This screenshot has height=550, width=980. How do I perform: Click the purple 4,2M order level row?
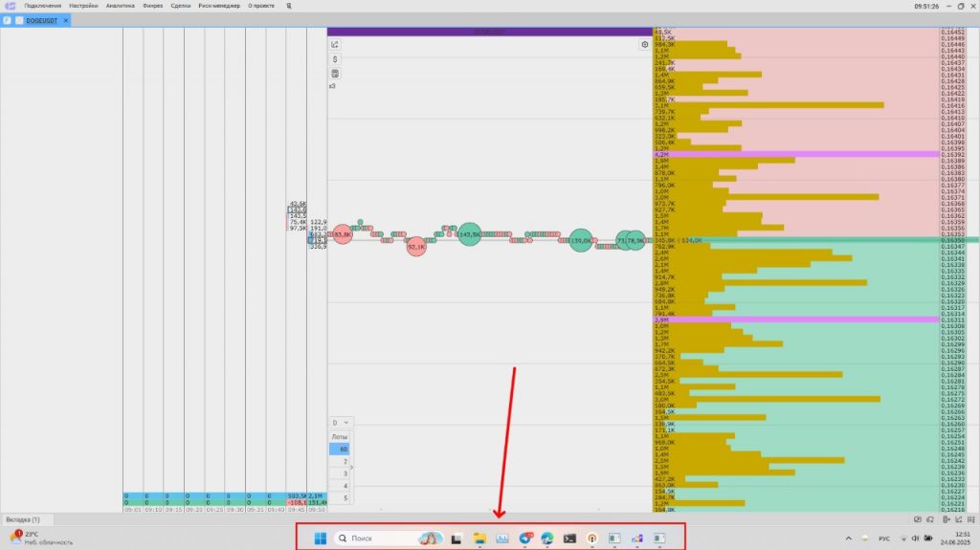coord(796,154)
